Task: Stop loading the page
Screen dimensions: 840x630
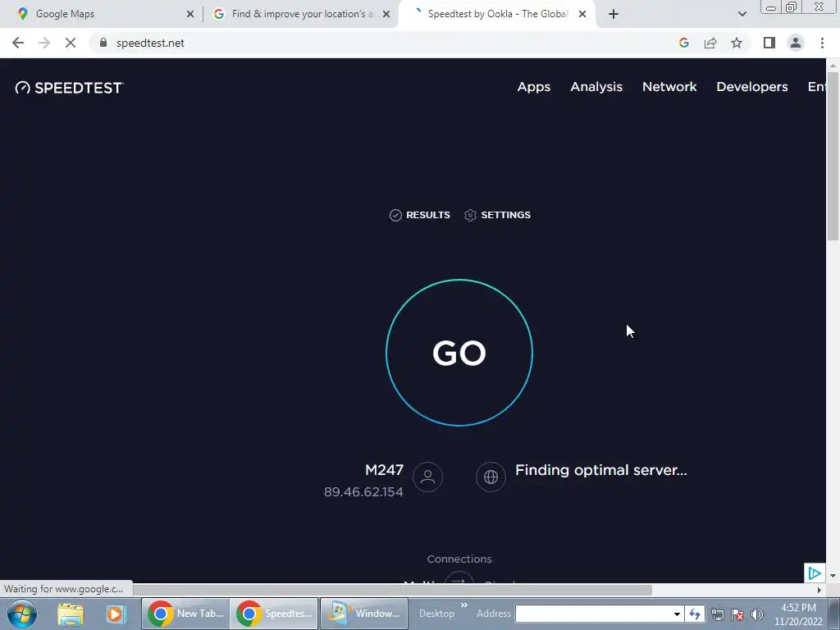Action: click(x=71, y=43)
